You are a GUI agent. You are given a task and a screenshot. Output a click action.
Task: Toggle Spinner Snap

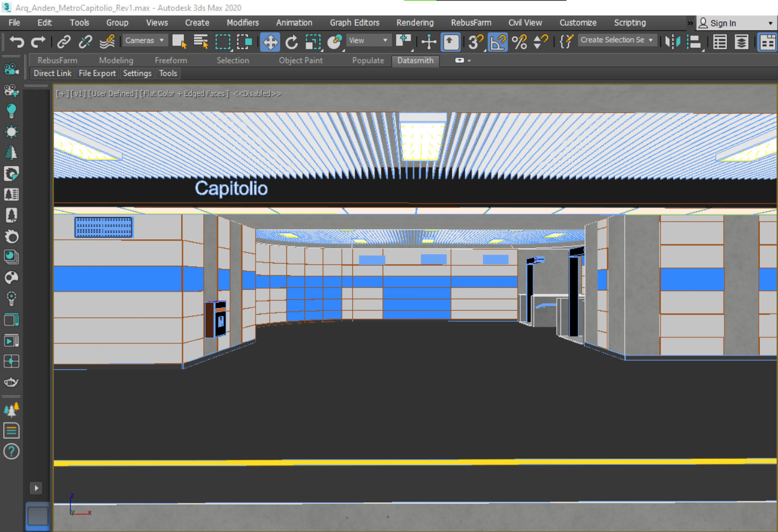[x=541, y=42]
